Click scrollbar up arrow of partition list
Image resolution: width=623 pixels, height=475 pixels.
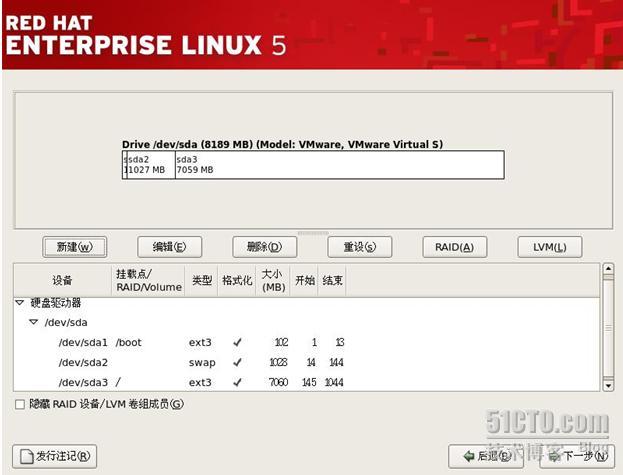(608, 268)
